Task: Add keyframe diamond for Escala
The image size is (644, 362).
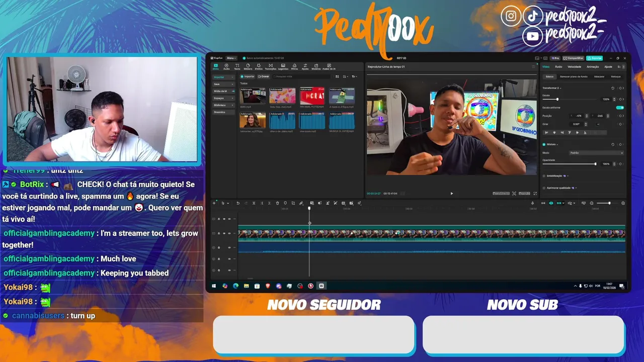Action: [x=620, y=99]
